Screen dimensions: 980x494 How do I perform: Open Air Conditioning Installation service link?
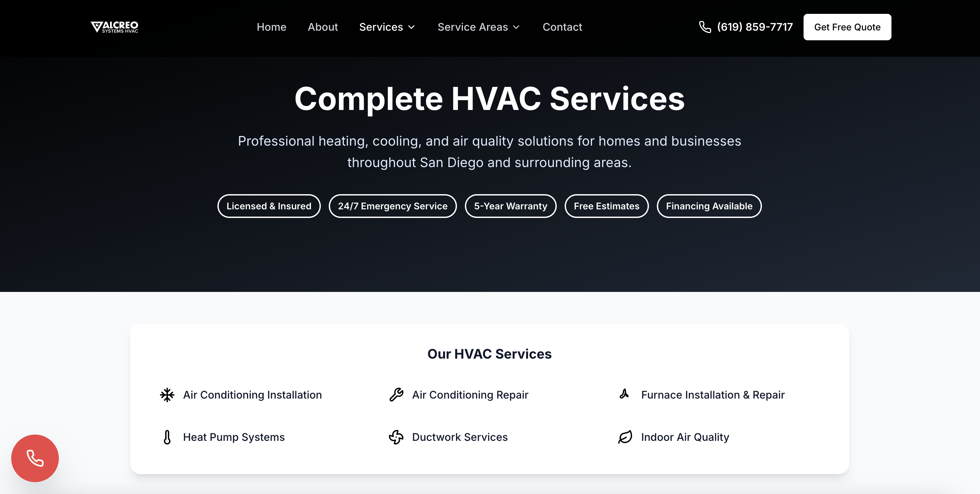click(252, 395)
